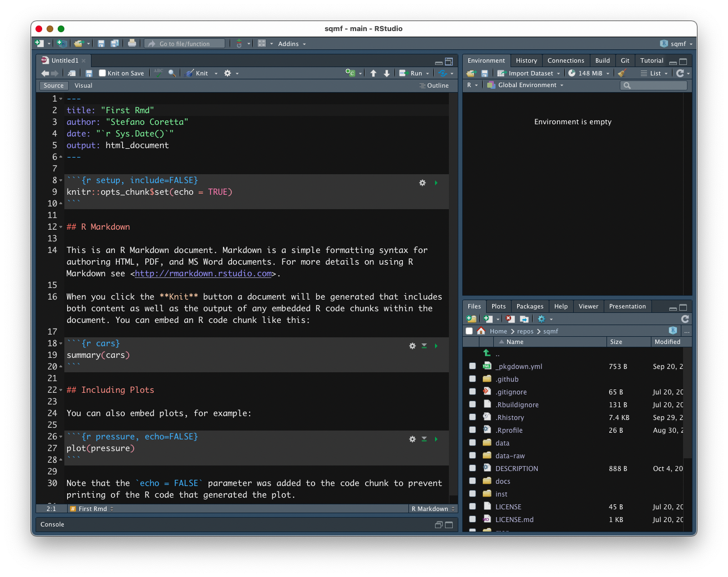The width and height of the screenshot is (728, 577).
Task: Click the Knit button
Action: [x=197, y=73]
